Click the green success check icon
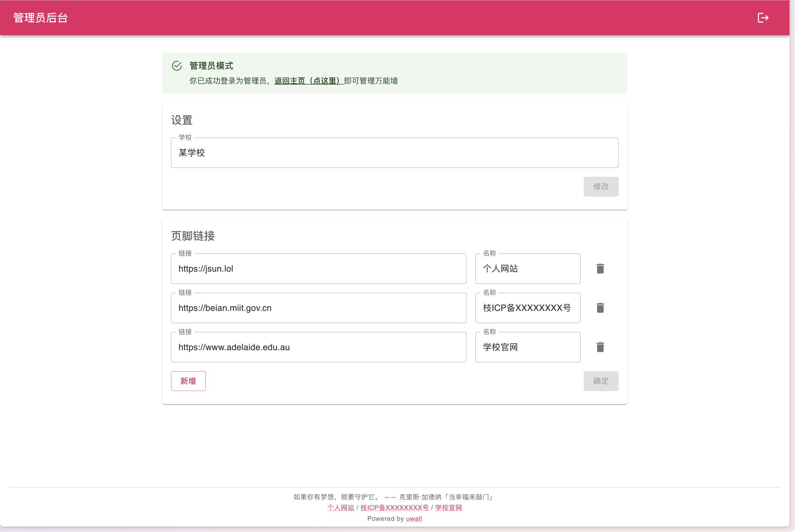Screen dimensions: 795x532 [x=177, y=65]
